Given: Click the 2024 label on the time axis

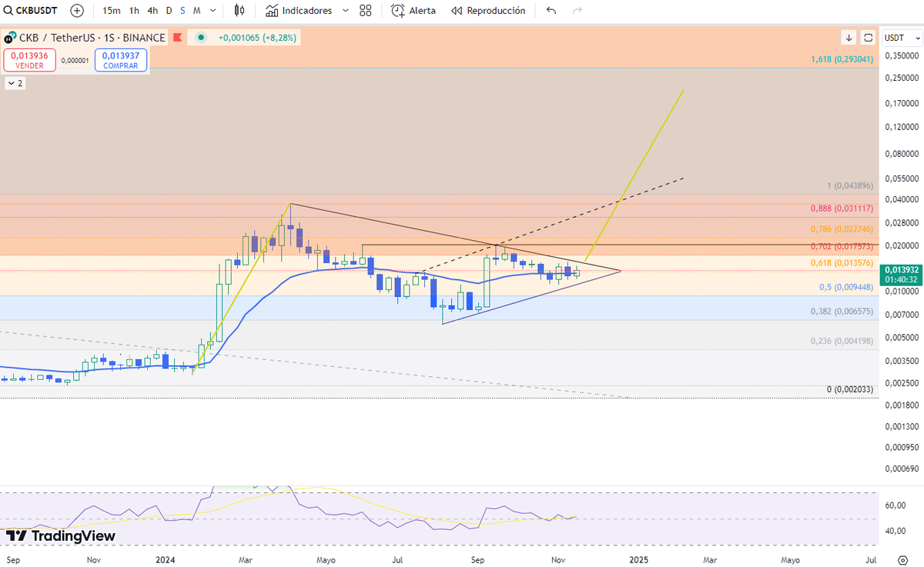Looking at the screenshot, I should (166, 559).
